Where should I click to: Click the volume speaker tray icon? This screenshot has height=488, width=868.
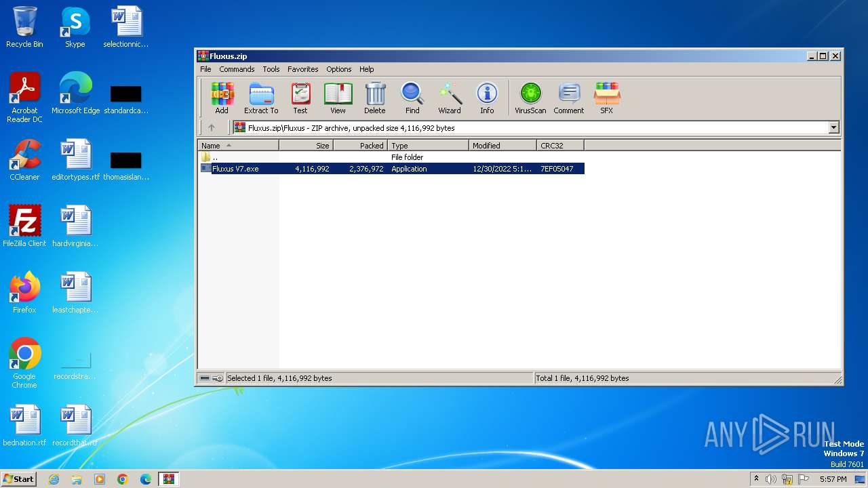[770, 479]
